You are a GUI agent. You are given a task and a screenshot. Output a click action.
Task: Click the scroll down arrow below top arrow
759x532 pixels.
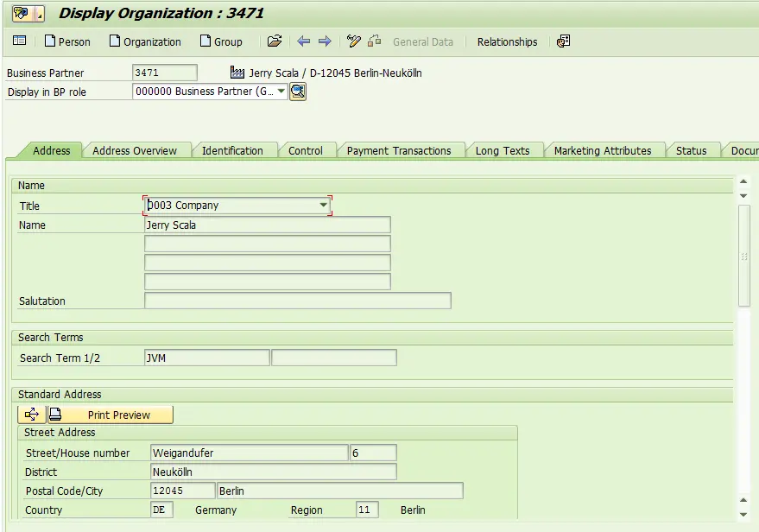743,195
